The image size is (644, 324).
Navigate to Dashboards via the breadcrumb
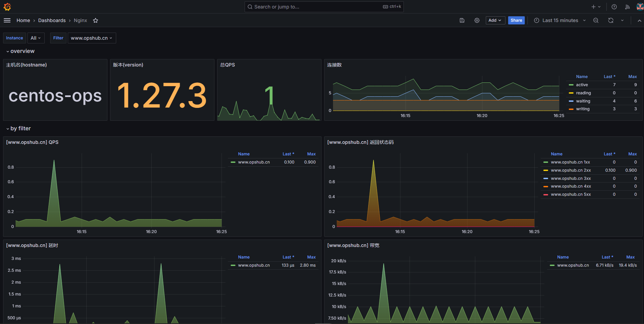52,20
